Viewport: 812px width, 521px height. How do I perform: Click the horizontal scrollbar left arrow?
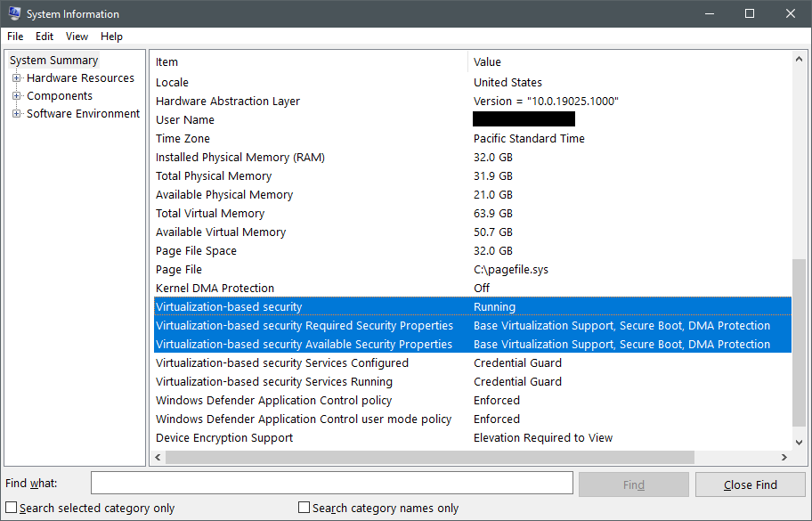(158, 456)
